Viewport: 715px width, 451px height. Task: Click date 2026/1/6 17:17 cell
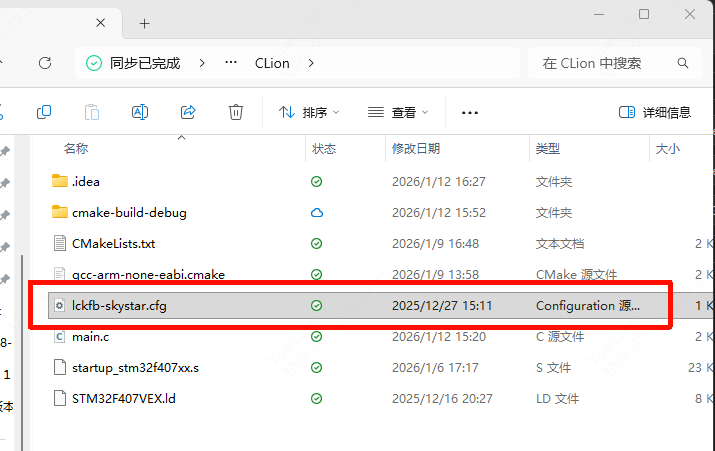pyautogui.click(x=435, y=368)
